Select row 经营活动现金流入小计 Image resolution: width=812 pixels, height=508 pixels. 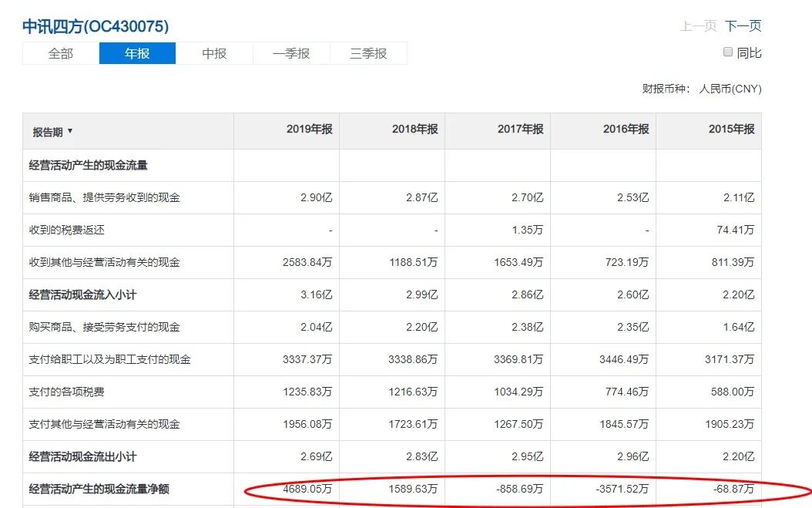(392, 294)
